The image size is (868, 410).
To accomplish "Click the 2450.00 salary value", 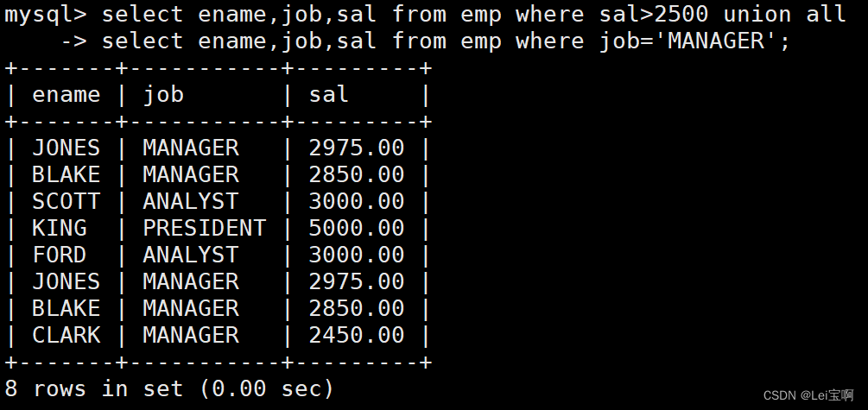I will [356, 335].
